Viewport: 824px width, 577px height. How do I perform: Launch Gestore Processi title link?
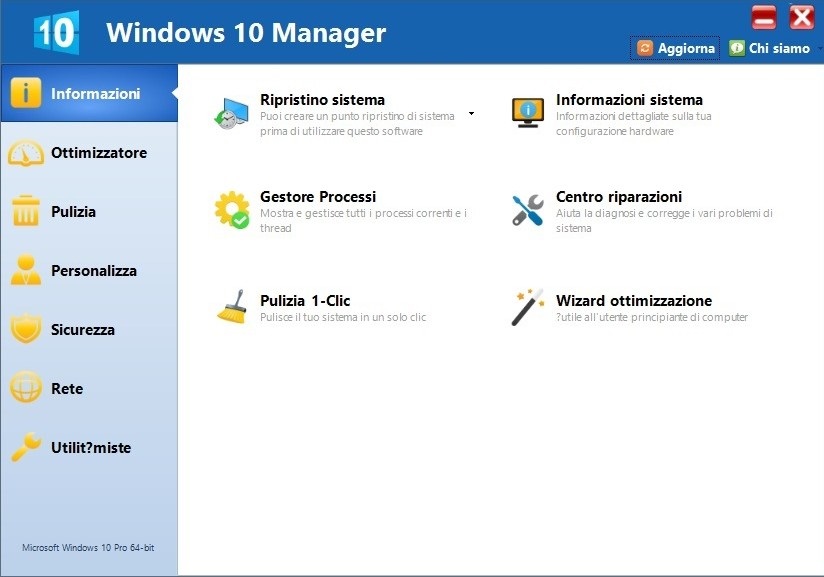pos(318,197)
